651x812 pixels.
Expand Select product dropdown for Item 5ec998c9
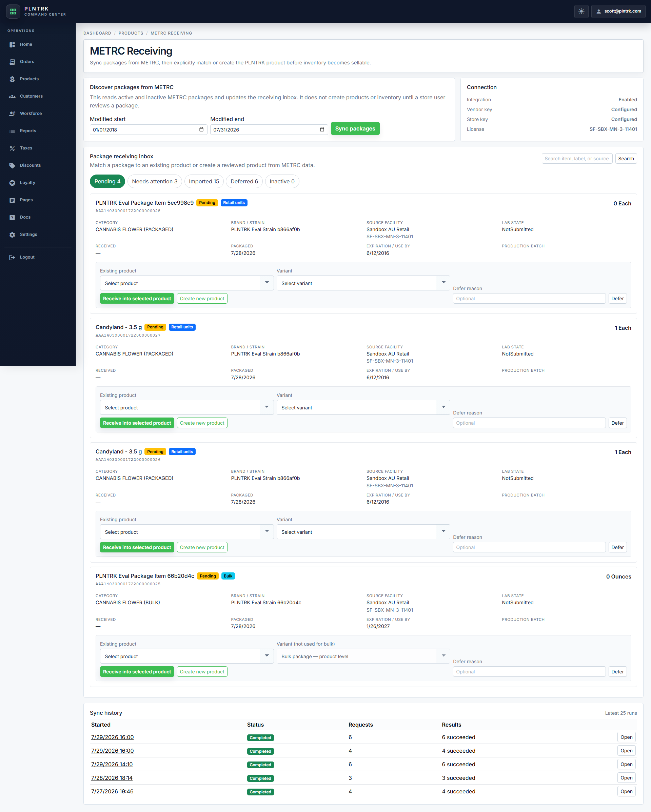[186, 283]
